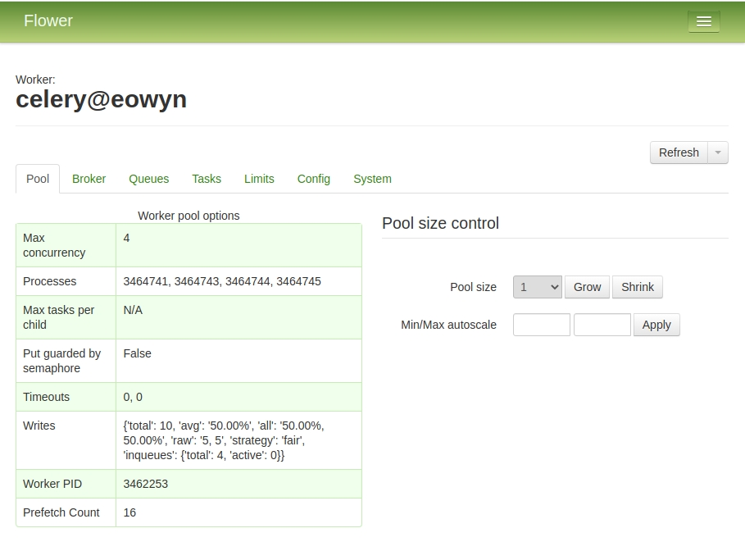Go to the Config tab

coord(313,179)
